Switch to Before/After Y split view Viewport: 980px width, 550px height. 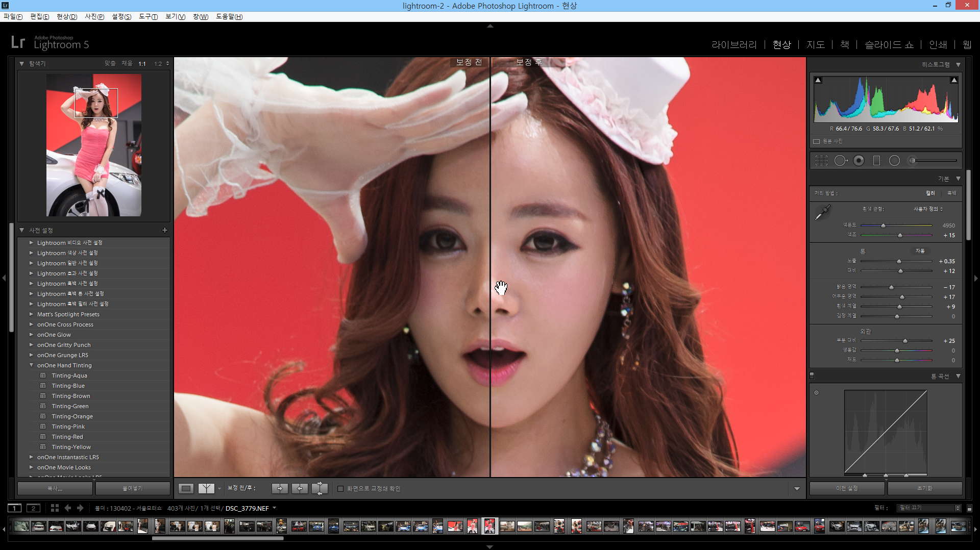[206, 488]
